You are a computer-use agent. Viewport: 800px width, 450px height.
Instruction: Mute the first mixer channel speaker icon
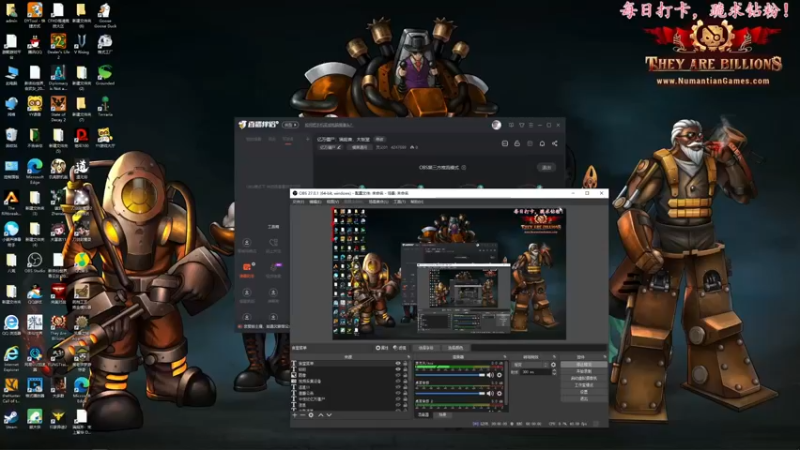(x=490, y=375)
